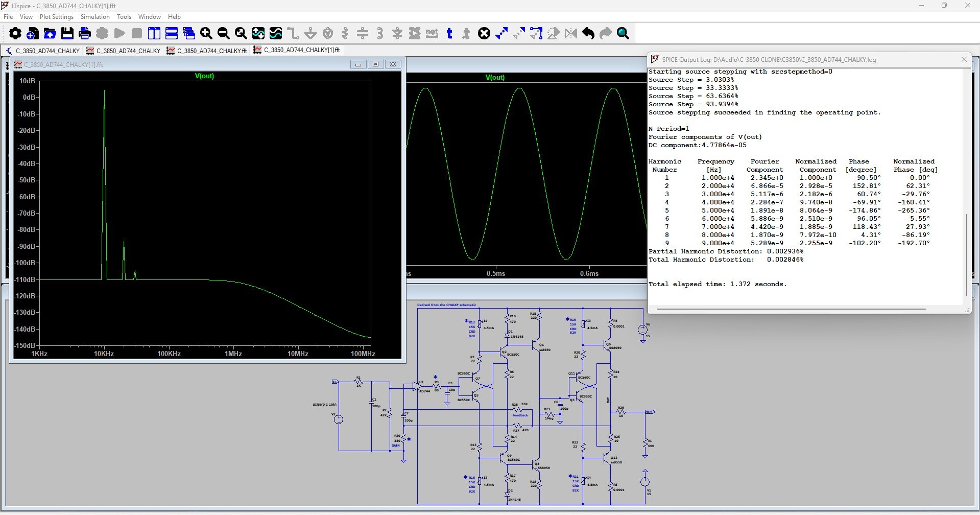Open the View menu
Screen dimensions: 980x515
26,17
